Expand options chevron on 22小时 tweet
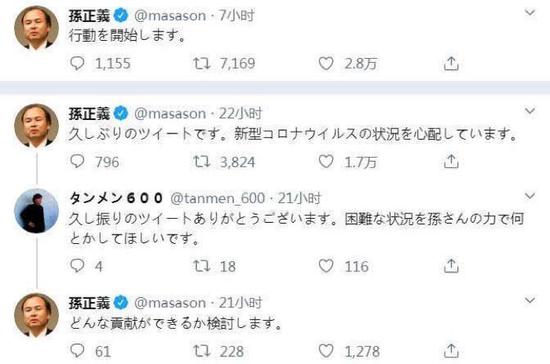Screen dimensions: 550x364 (x=530, y=111)
